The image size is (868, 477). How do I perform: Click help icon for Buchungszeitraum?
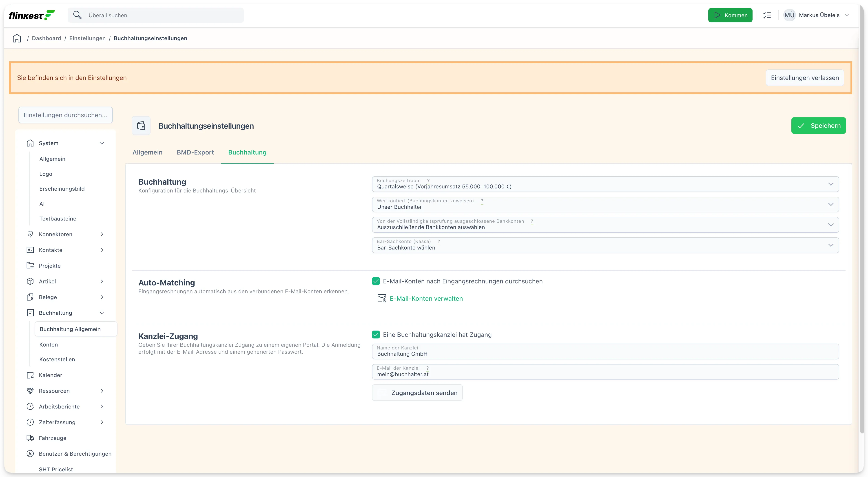click(428, 181)
